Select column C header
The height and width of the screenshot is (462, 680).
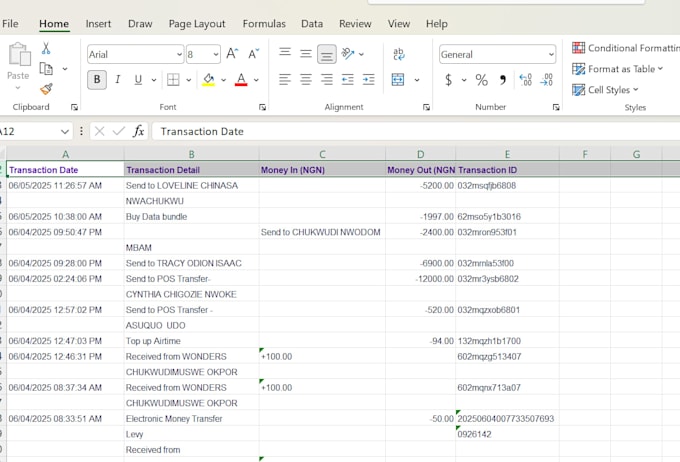pos(322,154)
